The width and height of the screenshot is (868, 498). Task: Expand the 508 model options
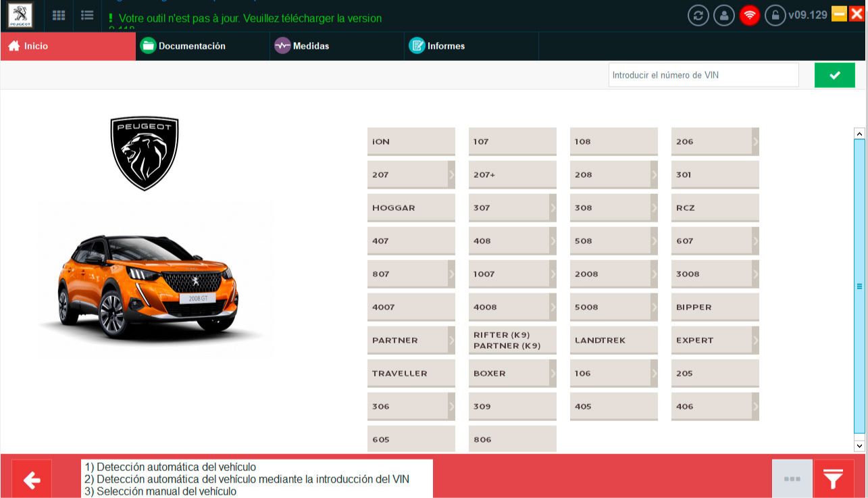pyautogui.click(x=655, y=241)
